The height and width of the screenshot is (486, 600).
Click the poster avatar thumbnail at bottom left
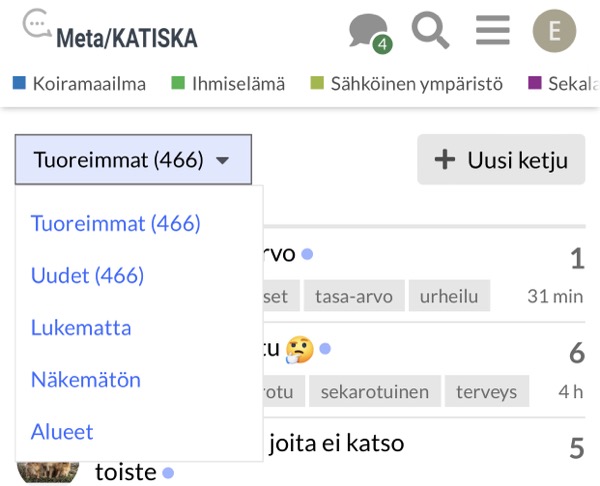[48, 469]
